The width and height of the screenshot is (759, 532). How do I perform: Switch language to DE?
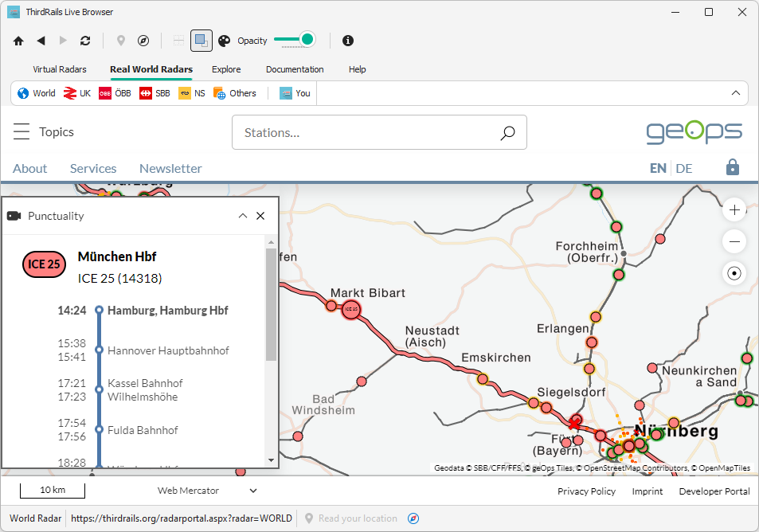coord(684,169)
